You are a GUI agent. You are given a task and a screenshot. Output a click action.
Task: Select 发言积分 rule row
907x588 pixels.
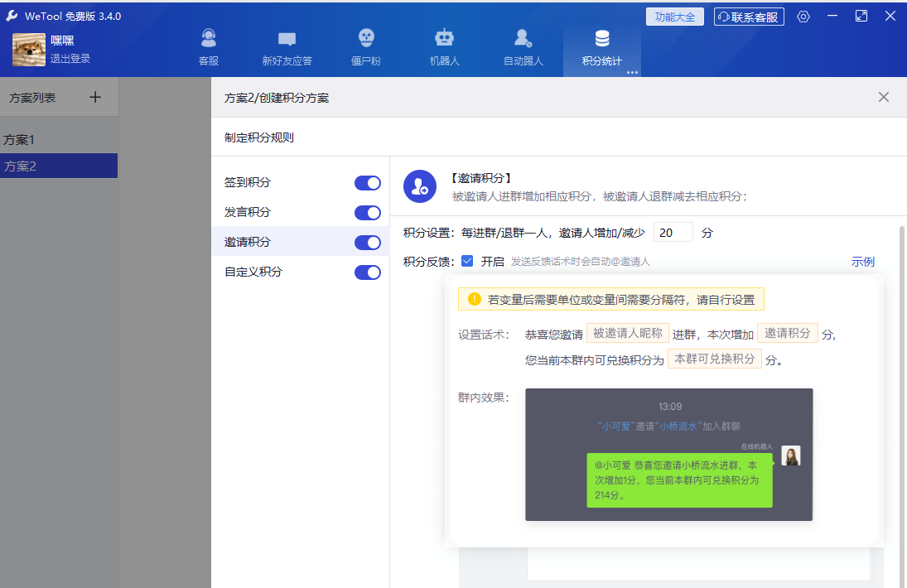click(300, 212)
